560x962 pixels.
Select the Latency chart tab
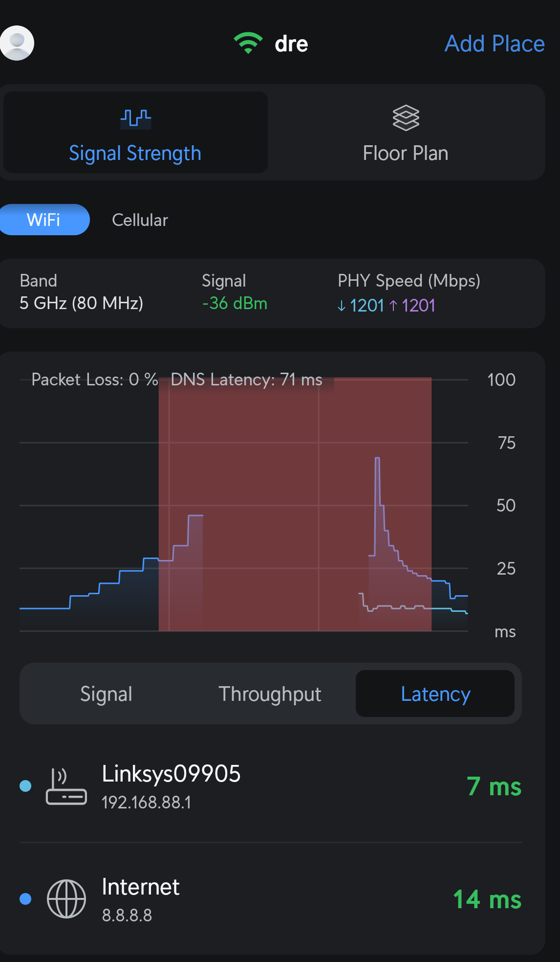tap(435, 694)
